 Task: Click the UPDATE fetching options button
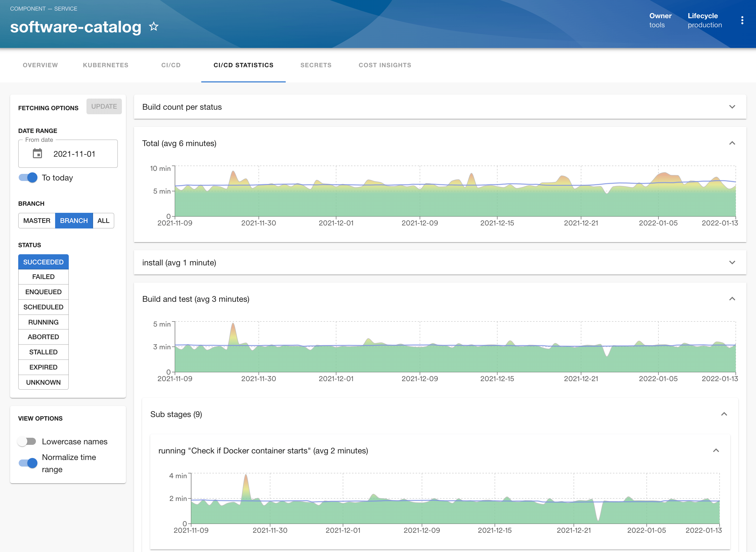[x=103, y=106]
